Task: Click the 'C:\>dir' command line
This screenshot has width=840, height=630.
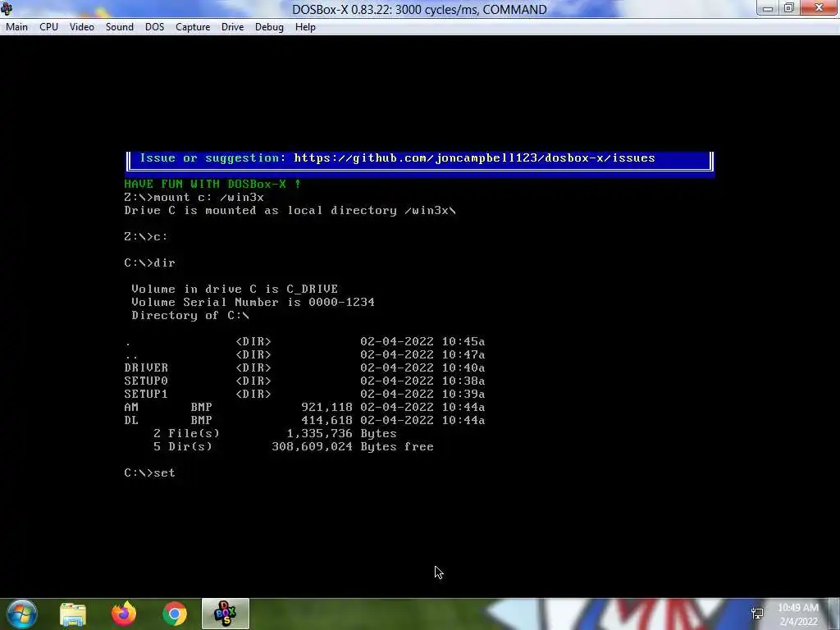Action: (x=149, y=263)
